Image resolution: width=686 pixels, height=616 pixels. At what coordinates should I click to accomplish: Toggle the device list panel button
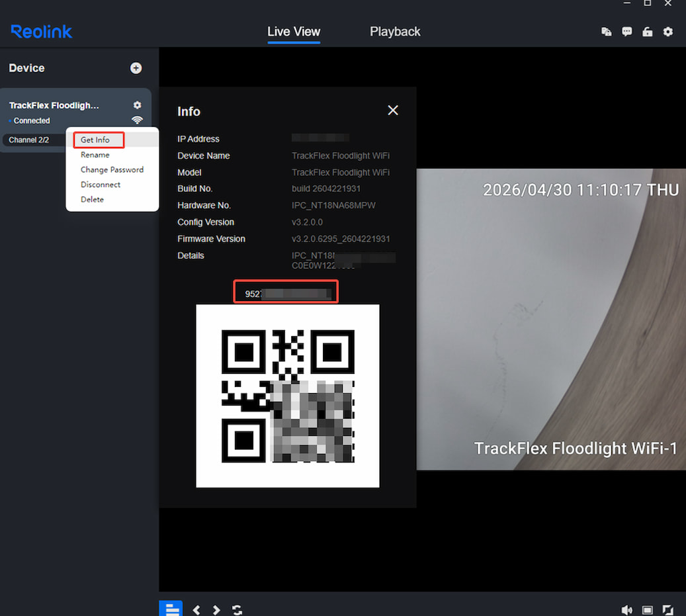point(171,609)
